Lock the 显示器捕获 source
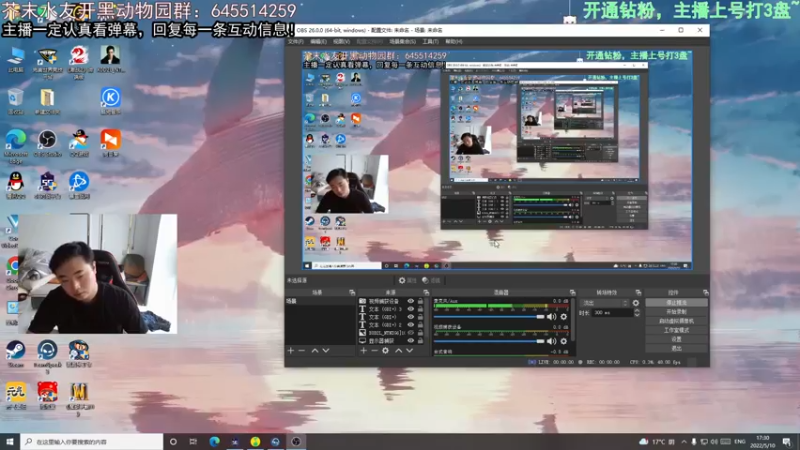This screenshot has width=800, height=450. click(420, 340)
